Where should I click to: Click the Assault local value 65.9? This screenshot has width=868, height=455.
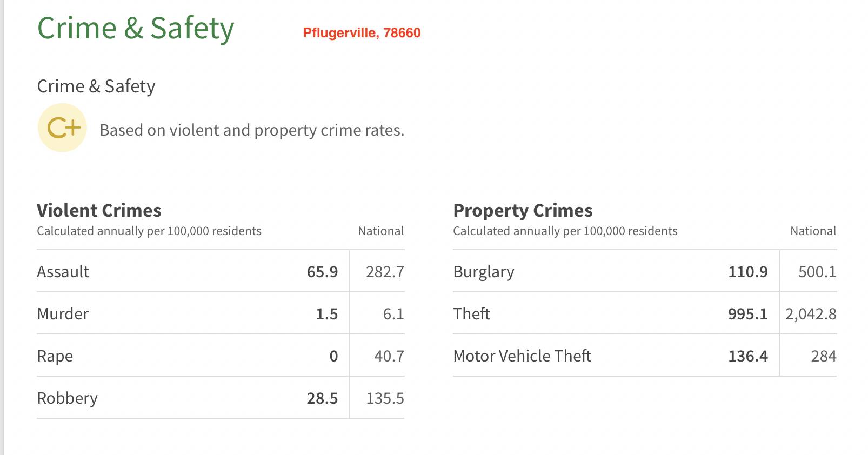coord(322,271)
